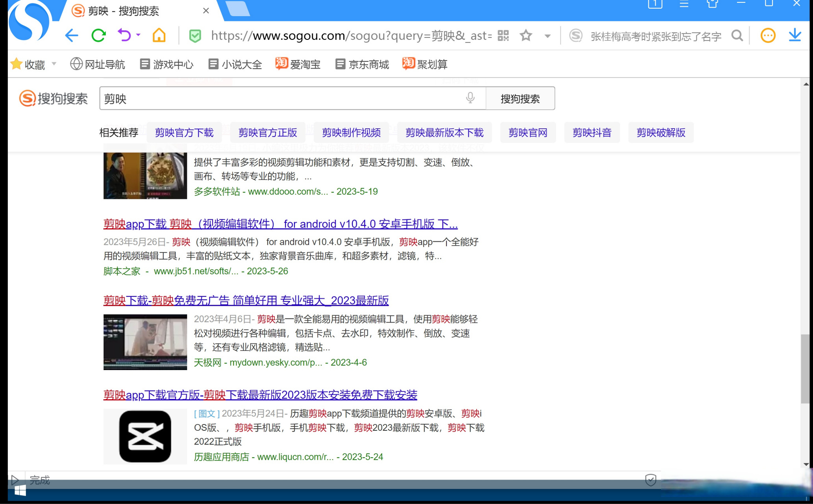Close the 剪映 - 搜狗搜索 tab
Image resolution: width=813 pixels, height=504 pixels.
tap(206, 11)
